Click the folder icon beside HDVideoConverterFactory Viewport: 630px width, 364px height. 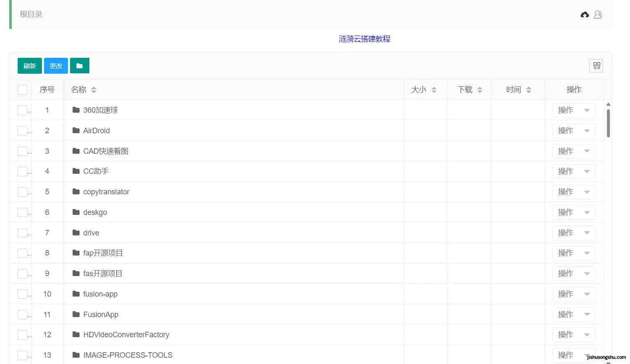(76, 335)
